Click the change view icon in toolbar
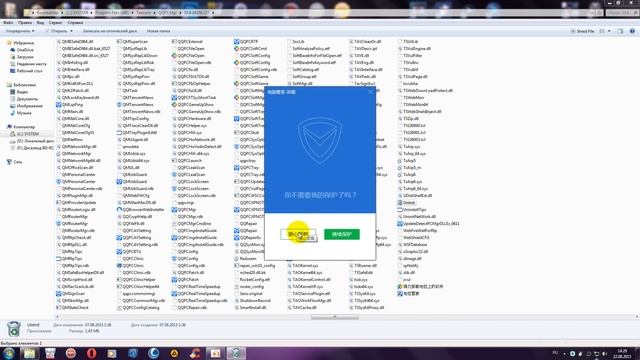This screenshot has width=640, height=360. [602, 31]
